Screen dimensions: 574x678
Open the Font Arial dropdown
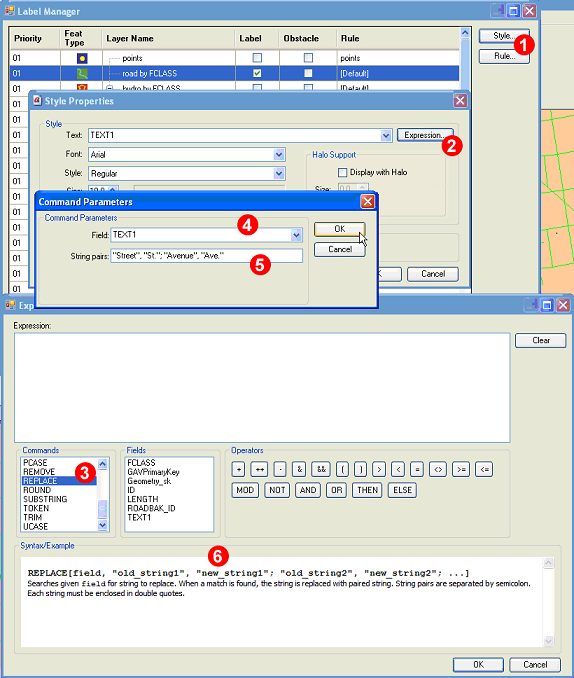click(x=279, y=154)
